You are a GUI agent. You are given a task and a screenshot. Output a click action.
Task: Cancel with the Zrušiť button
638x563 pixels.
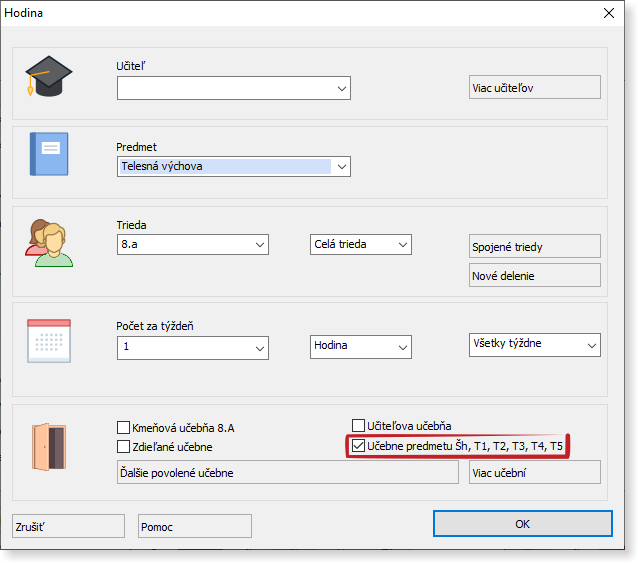pos(68,526)
